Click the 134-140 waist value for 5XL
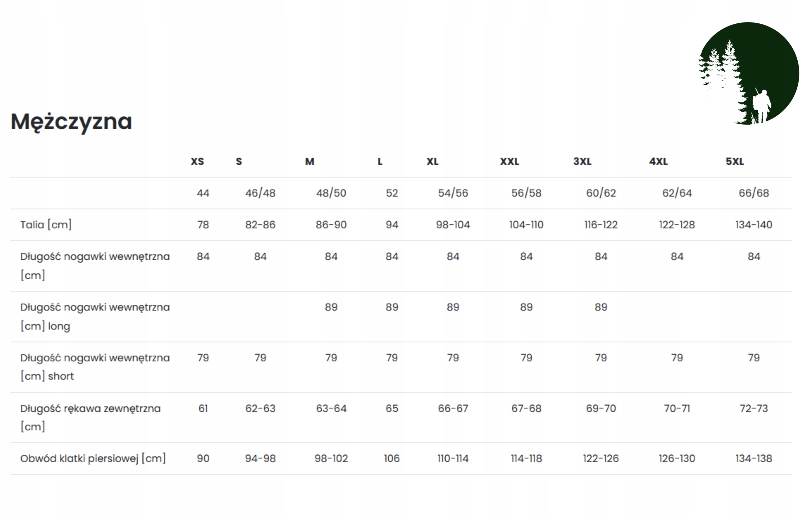 tap(753, 225)
